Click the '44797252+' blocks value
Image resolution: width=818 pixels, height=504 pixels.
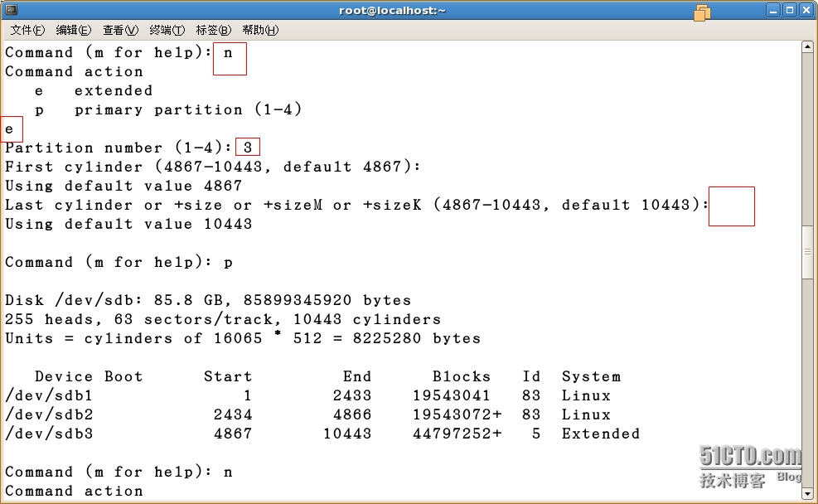pos(457,434)
